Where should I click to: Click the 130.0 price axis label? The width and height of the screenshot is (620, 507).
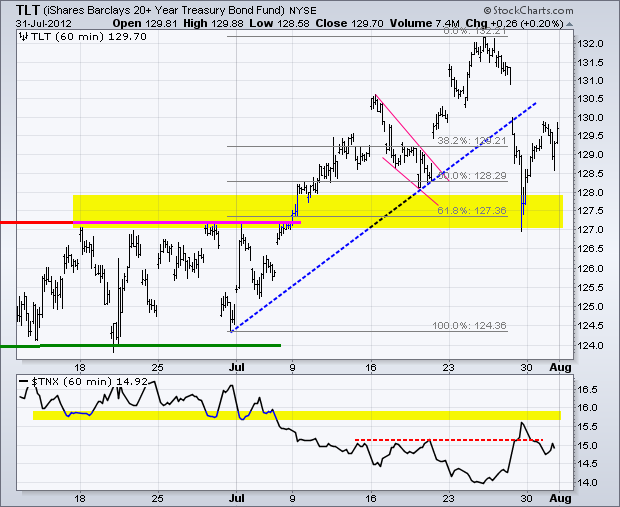[x=590, y=117]
